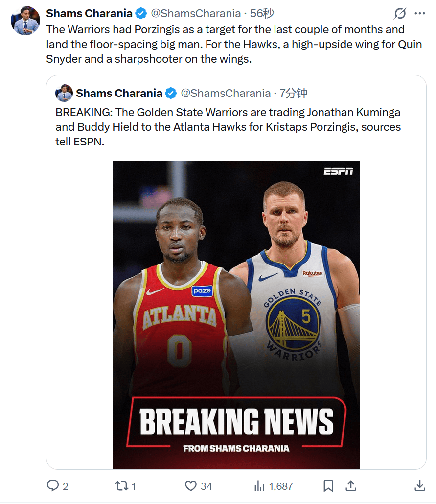The height and width of the screenshot is (504, 436).
Task: Click the quoted tweet's verified badge
Action: click(171, 93)
